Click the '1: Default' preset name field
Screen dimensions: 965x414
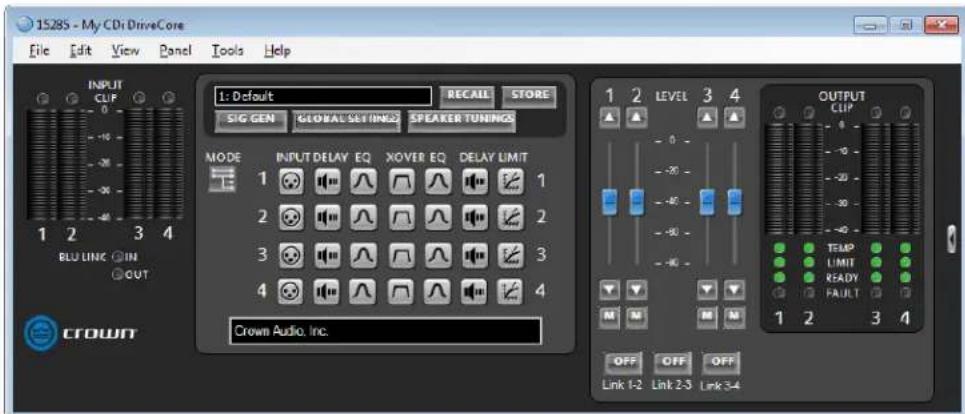[322, 96]
